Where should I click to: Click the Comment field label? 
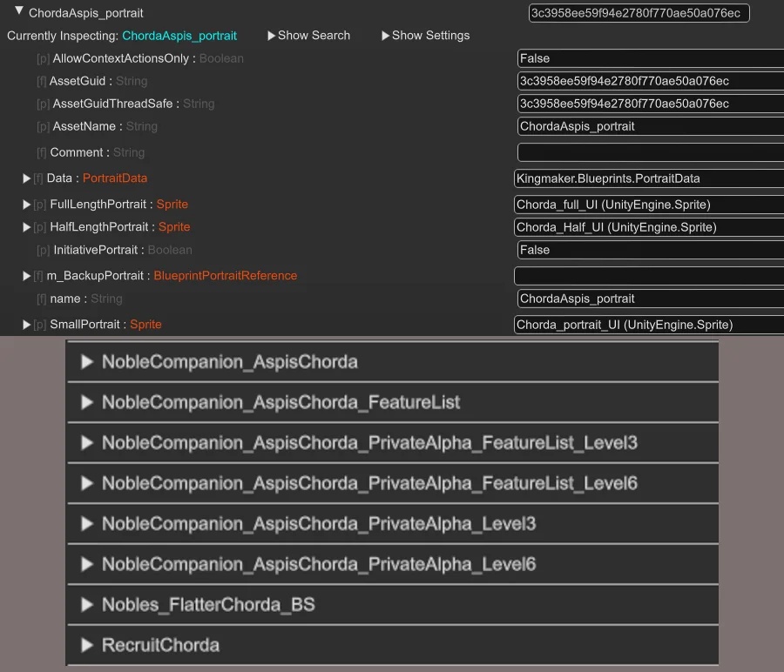coord(77,152)
